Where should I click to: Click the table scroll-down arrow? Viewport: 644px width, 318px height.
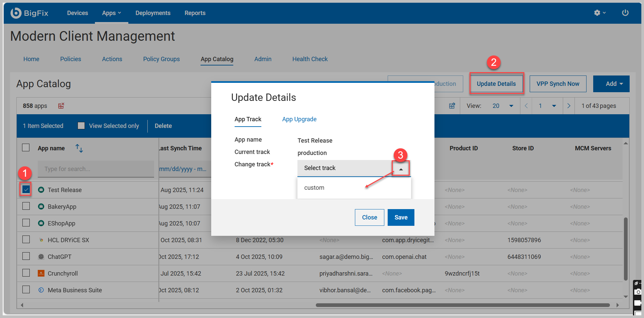pyautogui.click(x=626, y=296)
